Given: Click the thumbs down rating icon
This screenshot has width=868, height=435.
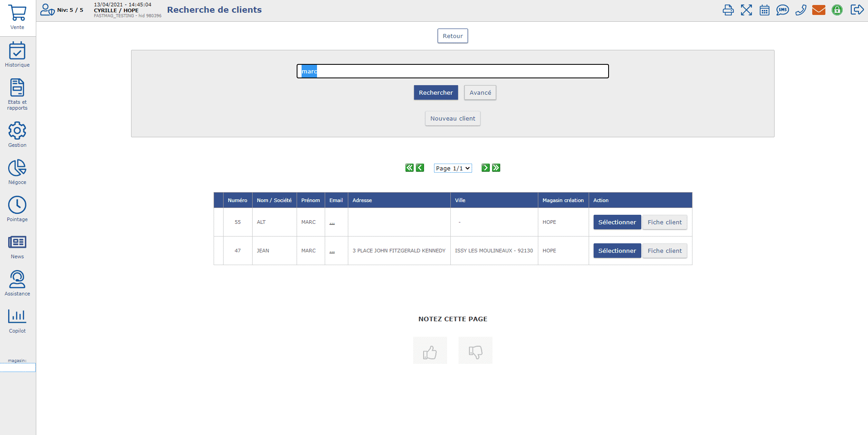Looking at the screenshot, I should (x=475, y=351).
